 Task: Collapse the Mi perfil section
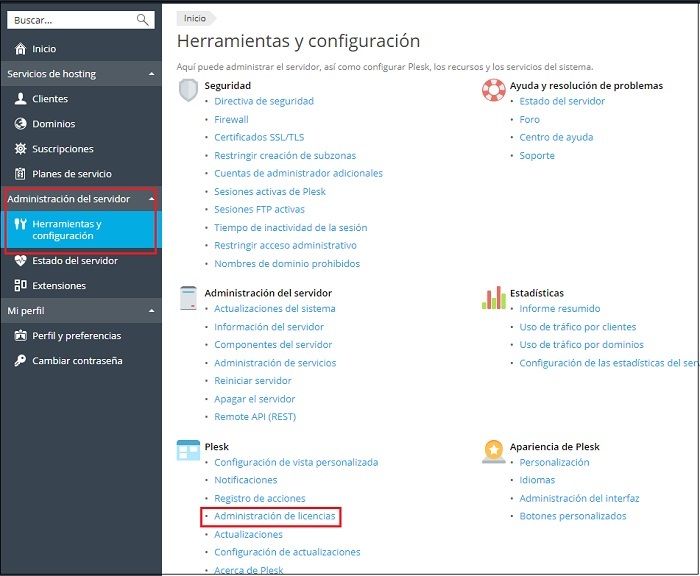pos(152,310)
